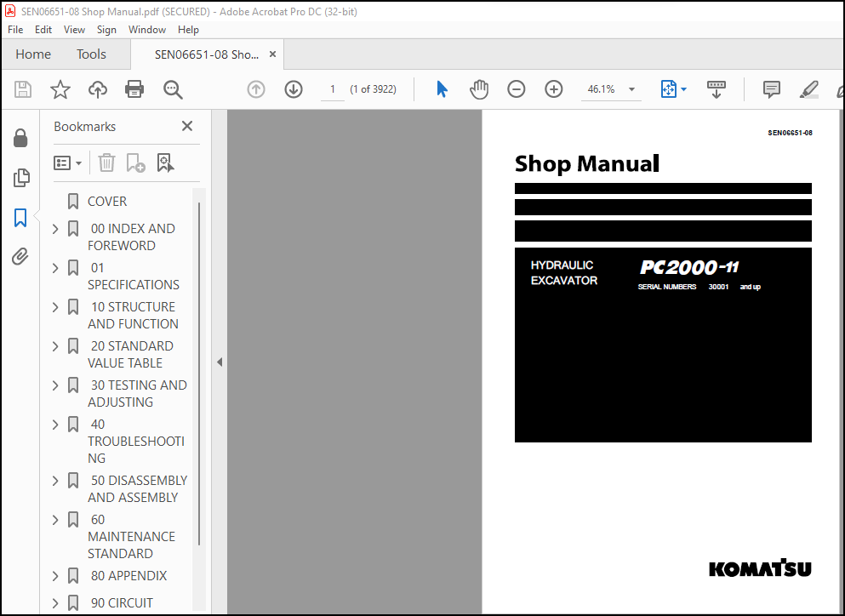
Task: Add a comment with speech bubble icon
Action: click(771, 89)
